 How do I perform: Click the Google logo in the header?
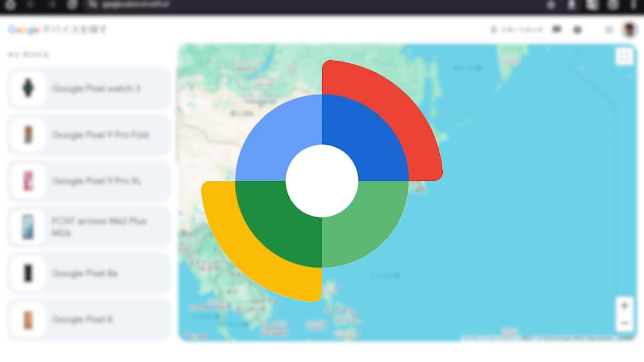24,30
